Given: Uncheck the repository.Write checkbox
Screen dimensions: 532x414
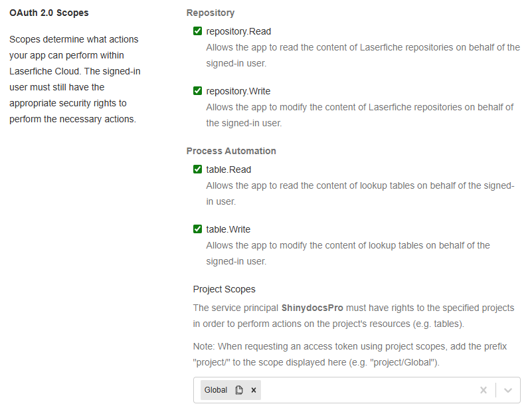Looking at the screenshot, I should [x=197, y=91].
